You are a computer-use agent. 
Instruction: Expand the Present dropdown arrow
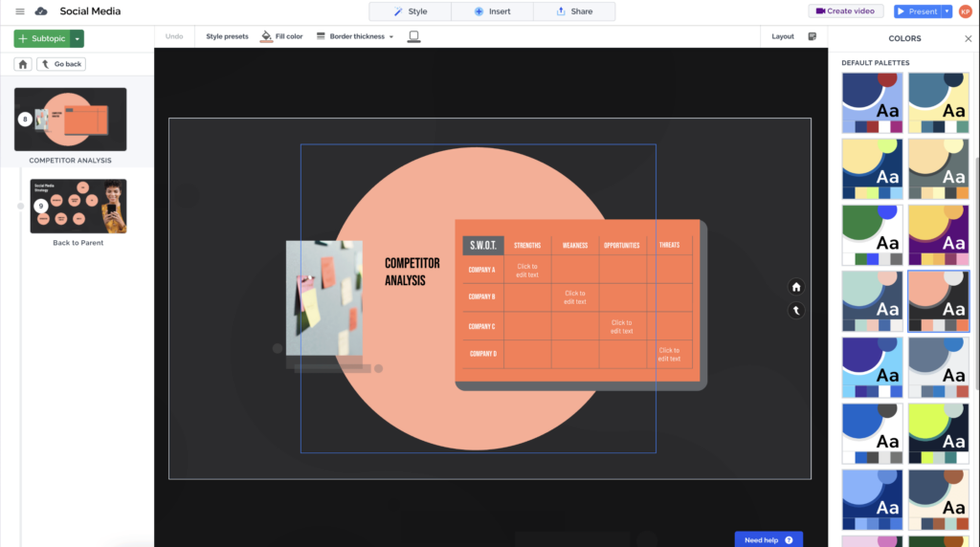[x=947, y=11]
